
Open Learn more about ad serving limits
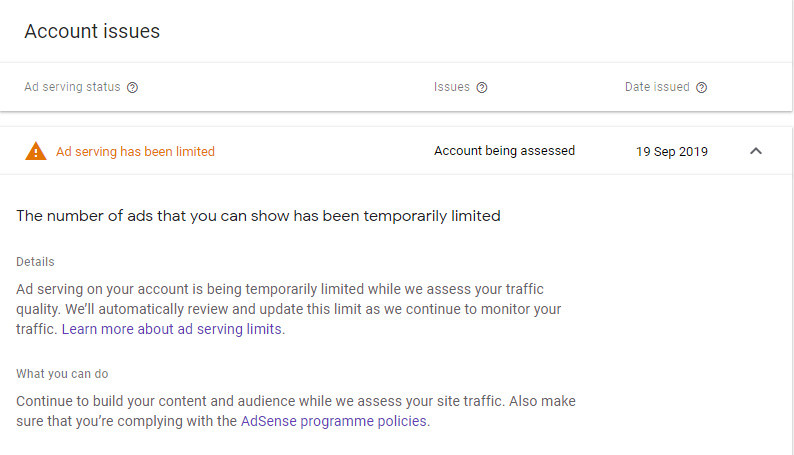pos(171,329)
